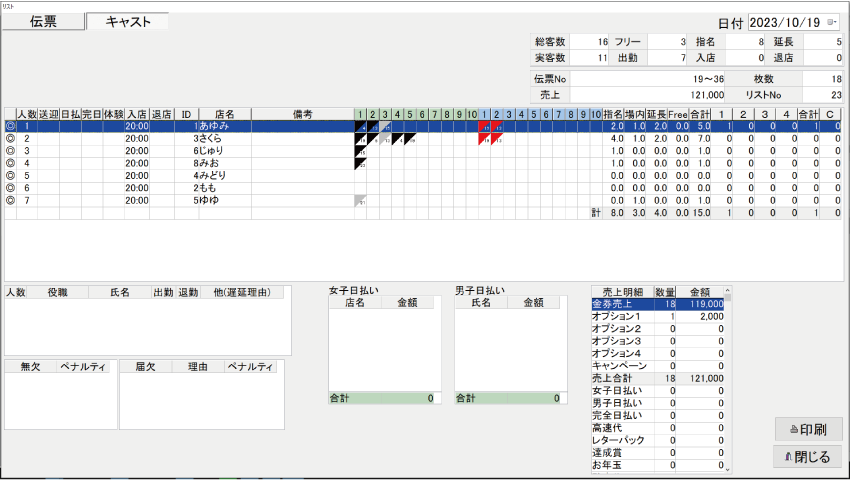The image size is (850, 480).
Task: Click the 伝票No value 19～36
Action: coord(647,79)
